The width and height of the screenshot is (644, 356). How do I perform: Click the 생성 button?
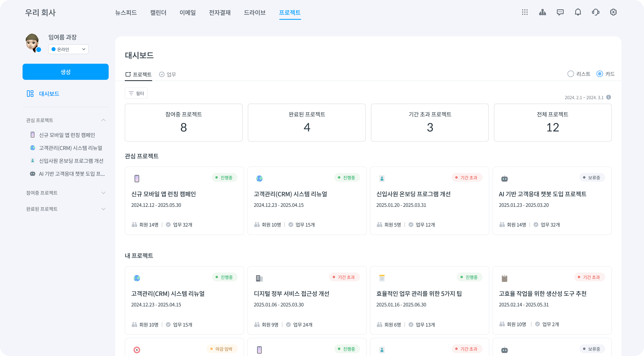click(x=65, y=72)
